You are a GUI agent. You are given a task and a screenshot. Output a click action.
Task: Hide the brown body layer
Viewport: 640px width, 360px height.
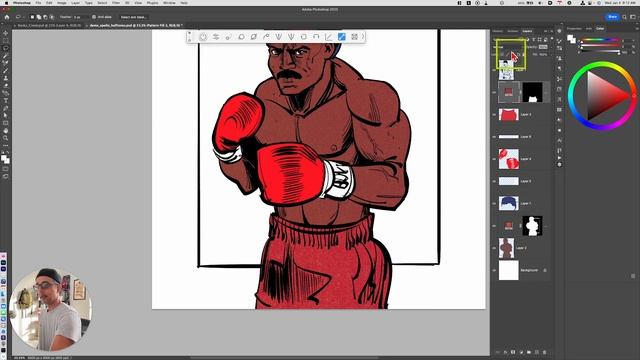[x=494, y=248]
